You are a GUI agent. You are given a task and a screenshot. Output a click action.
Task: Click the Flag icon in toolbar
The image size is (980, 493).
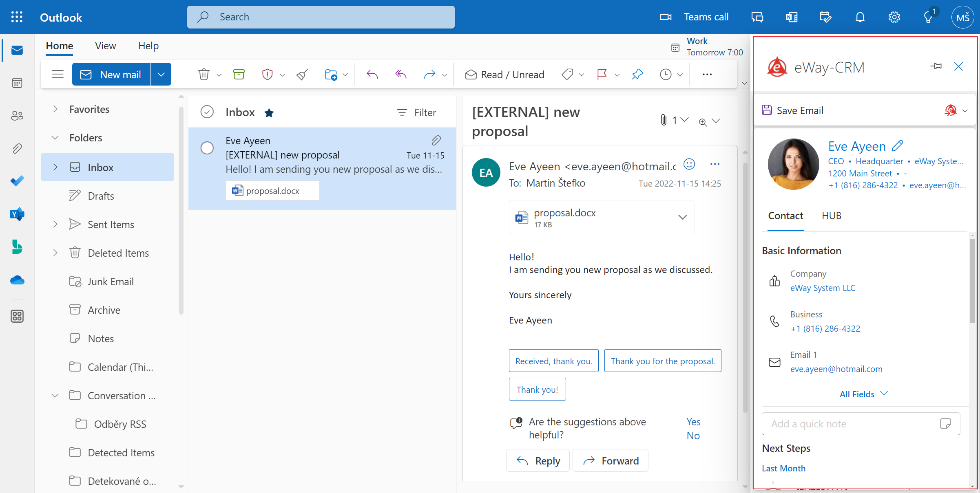(602, 75)
